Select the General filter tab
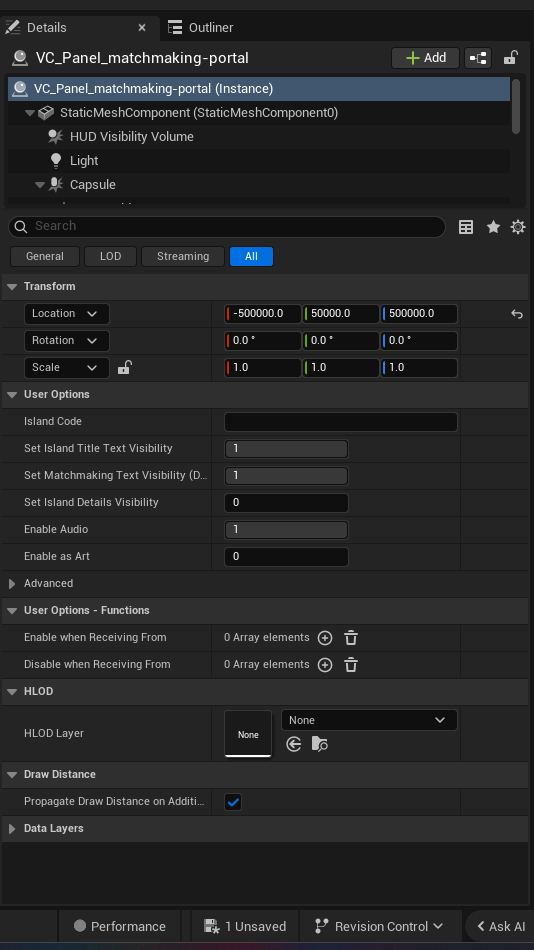The width and height of the screenshot is (534, 950). 45,256
